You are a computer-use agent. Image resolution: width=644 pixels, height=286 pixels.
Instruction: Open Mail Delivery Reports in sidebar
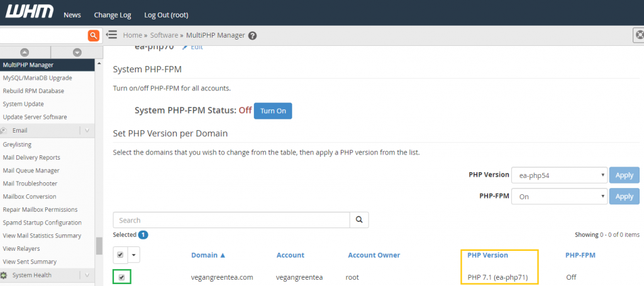31,158
